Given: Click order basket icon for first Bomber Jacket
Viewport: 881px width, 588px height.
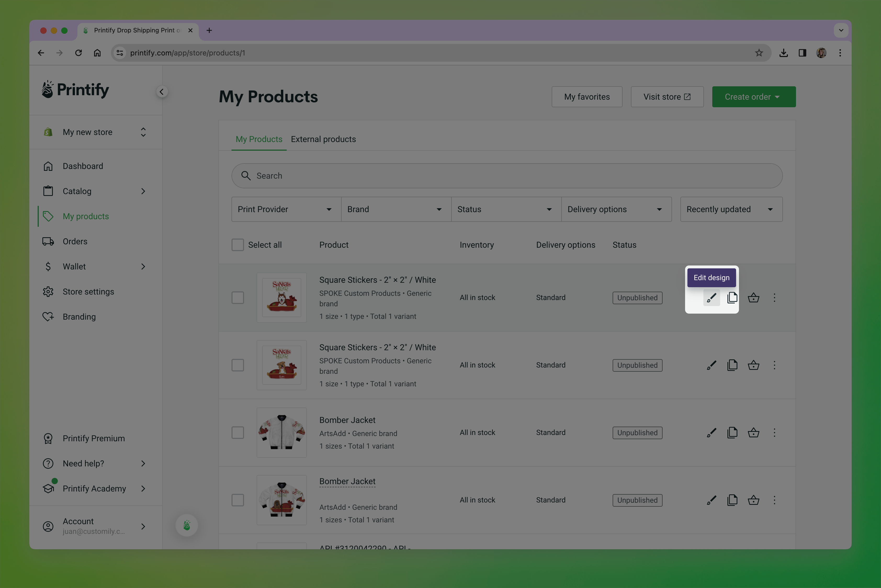Looking at the screenshot, I should [753, 433].
